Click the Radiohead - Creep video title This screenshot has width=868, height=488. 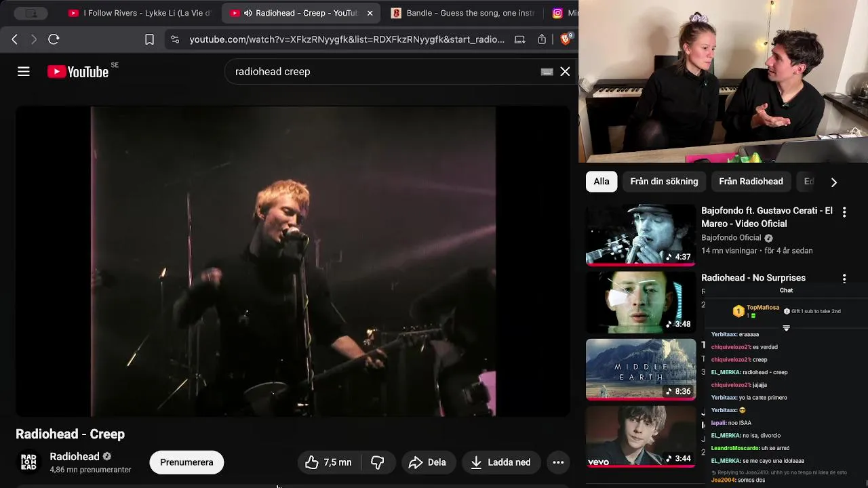click(71, 434)
